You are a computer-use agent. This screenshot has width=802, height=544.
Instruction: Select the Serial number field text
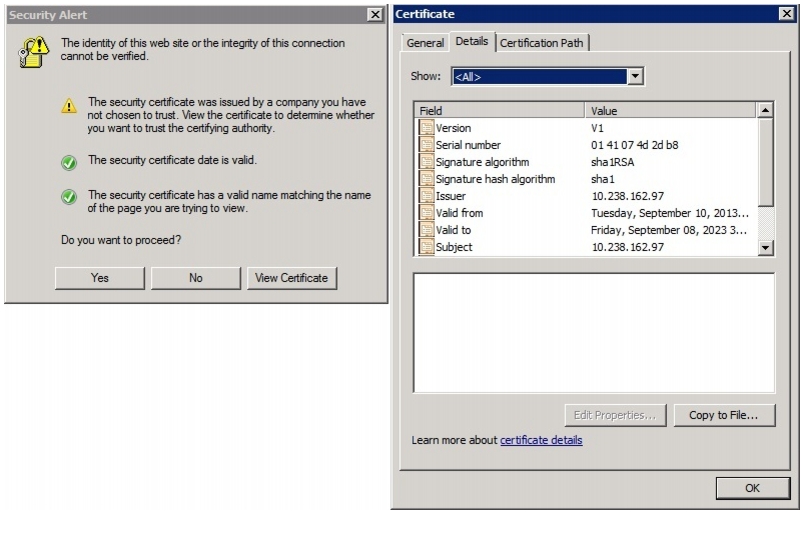(x=468, y=145)
